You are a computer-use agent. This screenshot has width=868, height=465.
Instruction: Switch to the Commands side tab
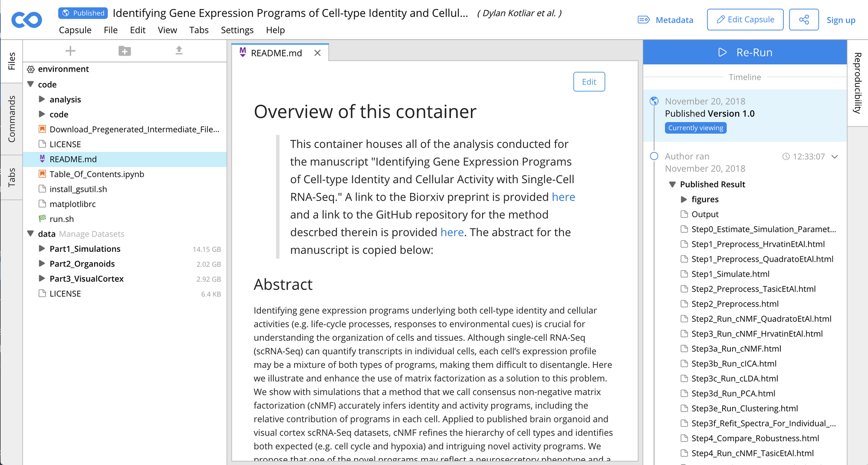point(12,119)
